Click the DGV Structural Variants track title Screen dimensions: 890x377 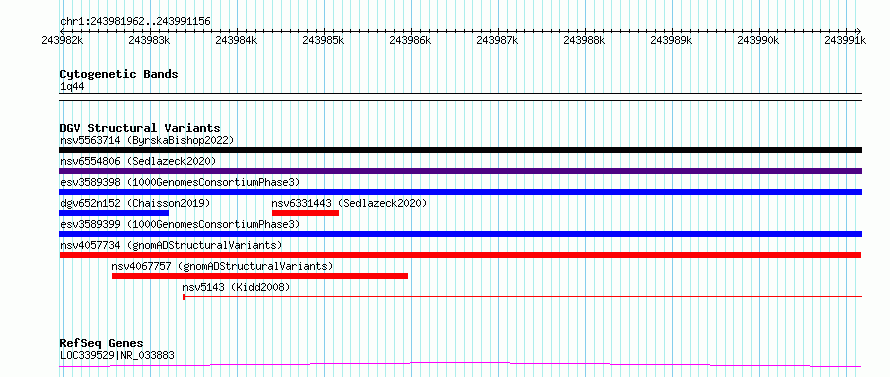(x=140, y=128)
